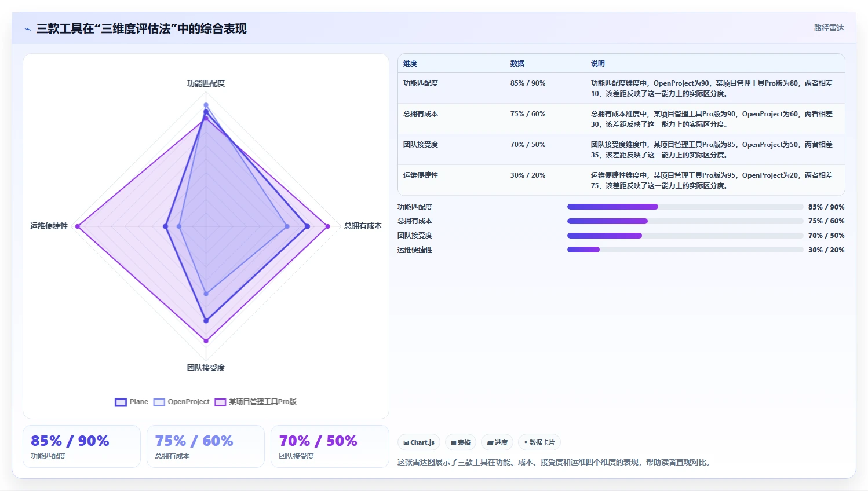Image resolution: width=868 pixels, height=491 pixels.
Task: Click the 路径雷达 label in the header
Action: pos(829,28)
